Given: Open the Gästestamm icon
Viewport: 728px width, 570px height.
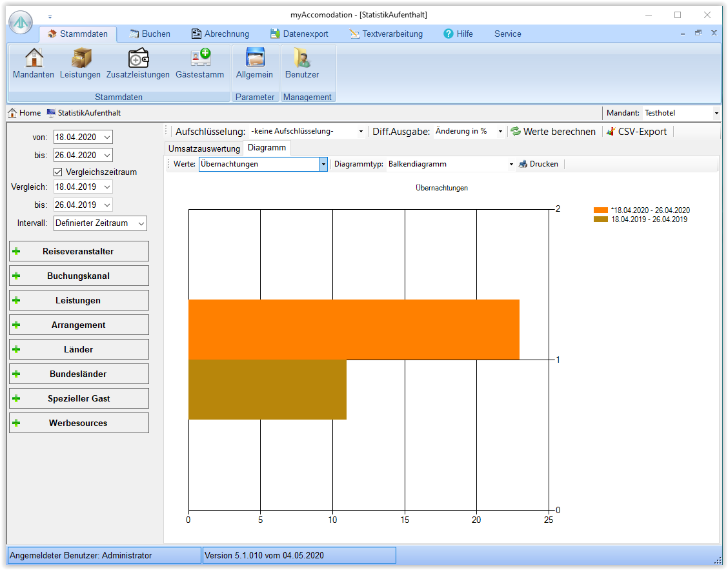Looking at the screenshot, I should (200, 58).
